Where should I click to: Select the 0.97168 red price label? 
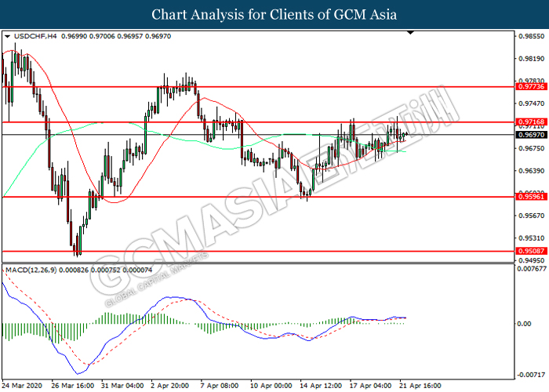531,122
